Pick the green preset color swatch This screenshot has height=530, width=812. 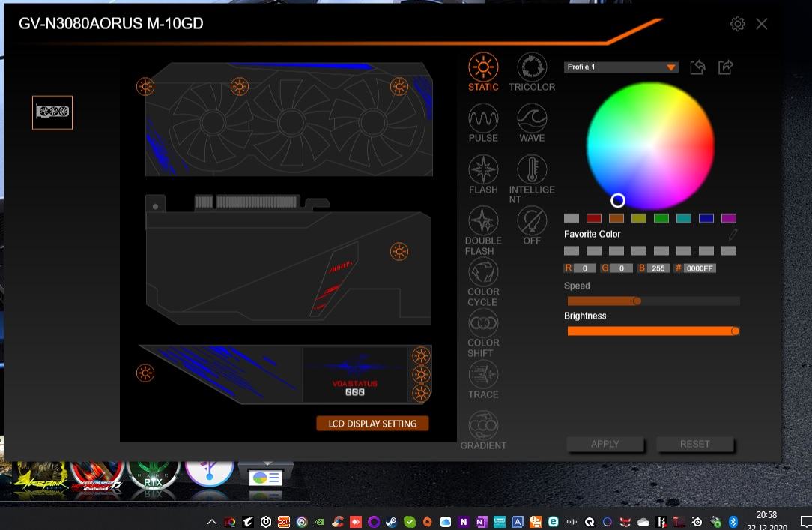pyautogui.click(x=661, y=218)
